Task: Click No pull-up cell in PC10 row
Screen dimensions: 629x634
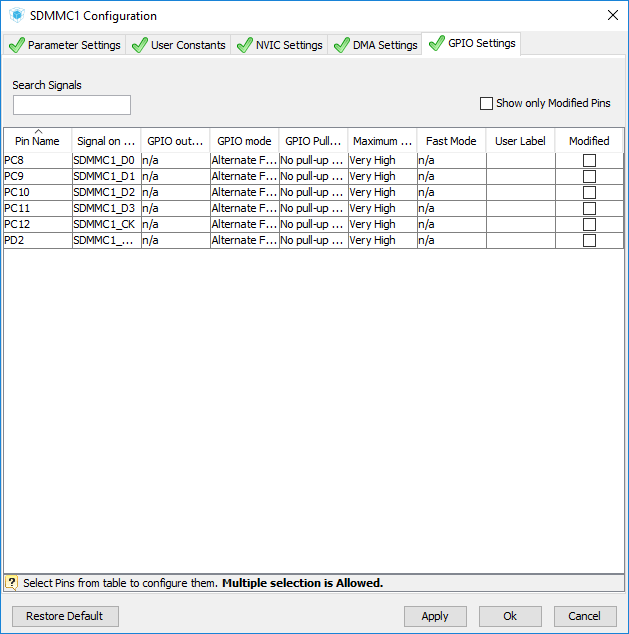Action: point(314,192)
